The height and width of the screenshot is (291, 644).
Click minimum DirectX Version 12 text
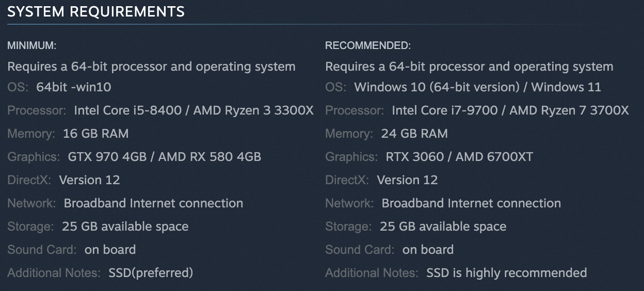pos(89,180)
